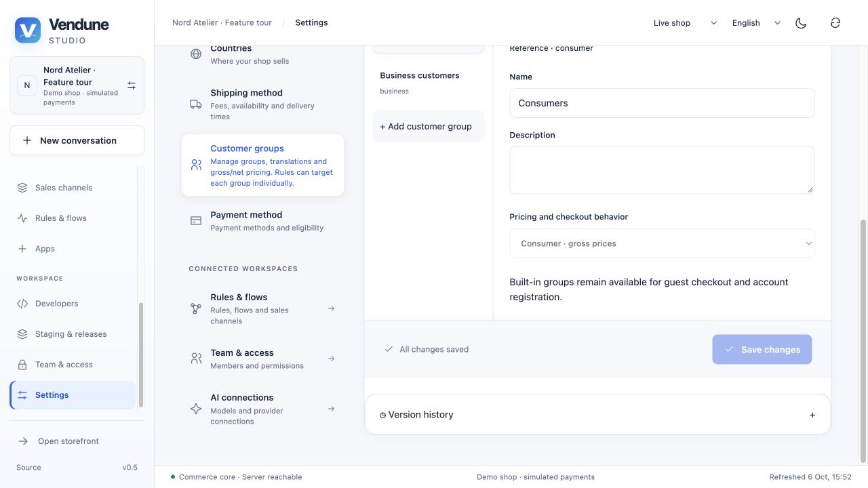This screenshot has width=868, height=488.
Task: Click the Shipping method truck icon
Action: 196,104
